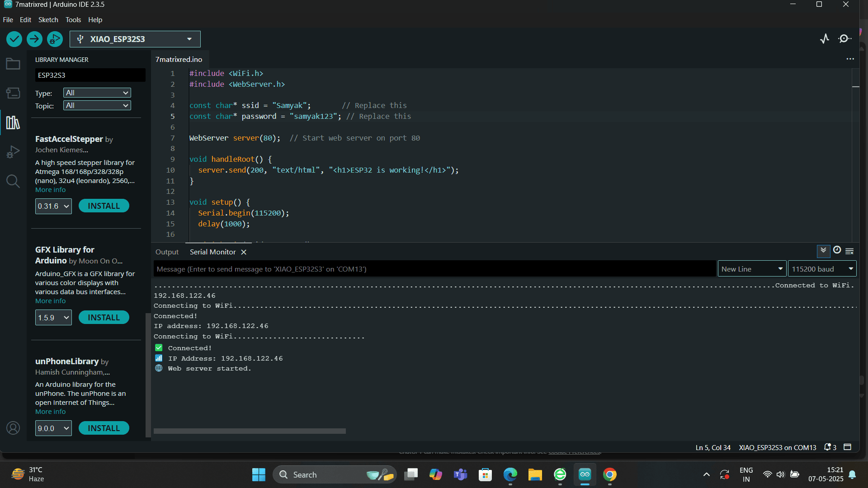Click Ln 5, Col 34 in status bar
The width and height of the screenshot is (868, 488).
point(713,448)
